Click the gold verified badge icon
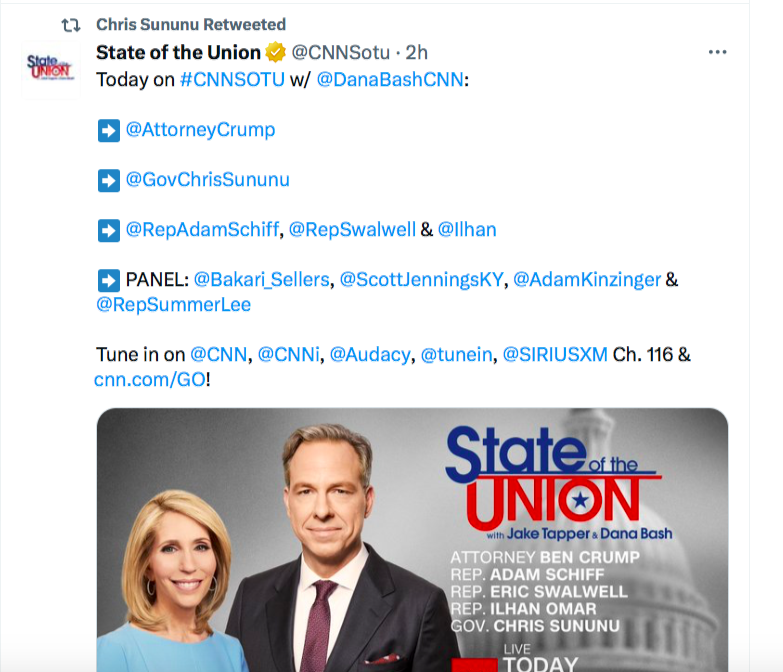This screenshot has height=672, width=783. [276, 53]
